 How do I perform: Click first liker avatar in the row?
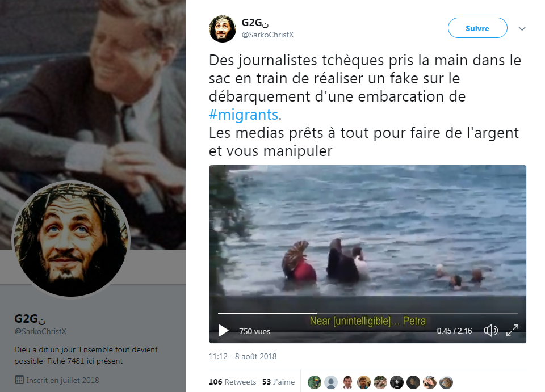(x=314, y=382)
